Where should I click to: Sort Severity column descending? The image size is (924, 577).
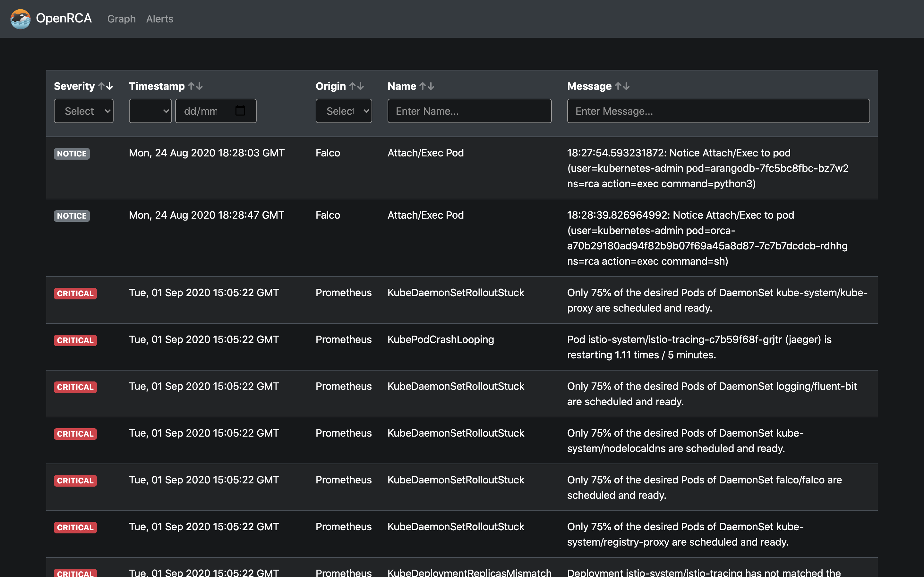click(110, 86)
